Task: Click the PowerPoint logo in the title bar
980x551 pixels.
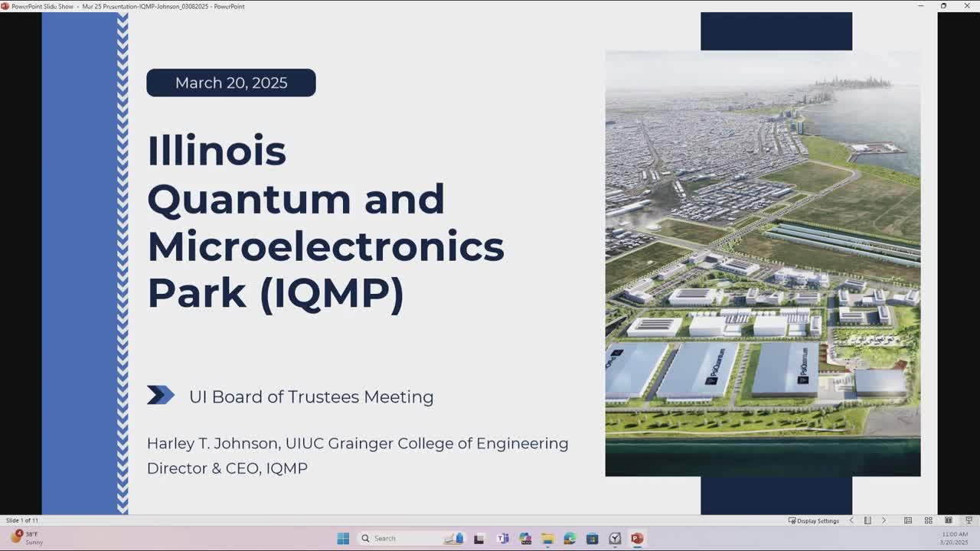Action: tap(5, 6)
